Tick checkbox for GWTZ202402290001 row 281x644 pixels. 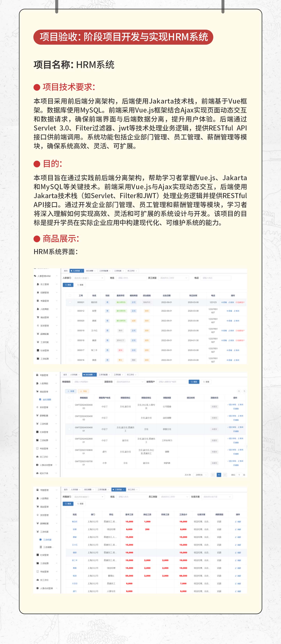pos(69,441)
